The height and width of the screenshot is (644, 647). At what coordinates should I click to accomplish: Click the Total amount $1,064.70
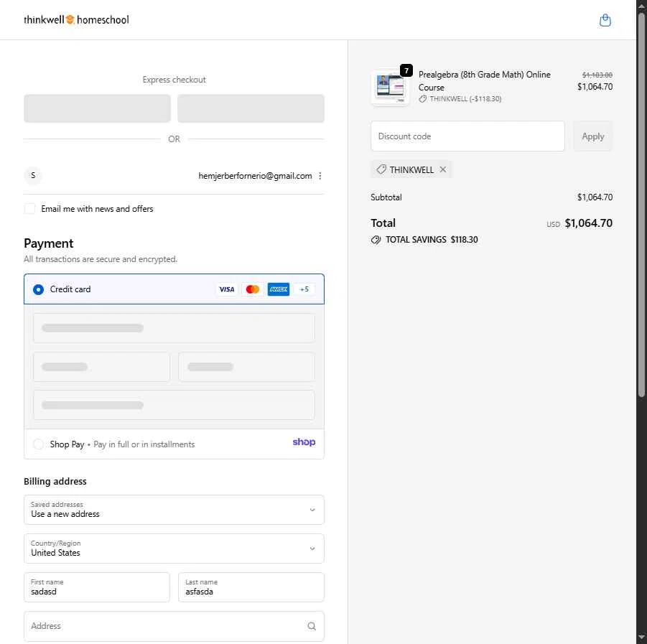coord(588,223)
